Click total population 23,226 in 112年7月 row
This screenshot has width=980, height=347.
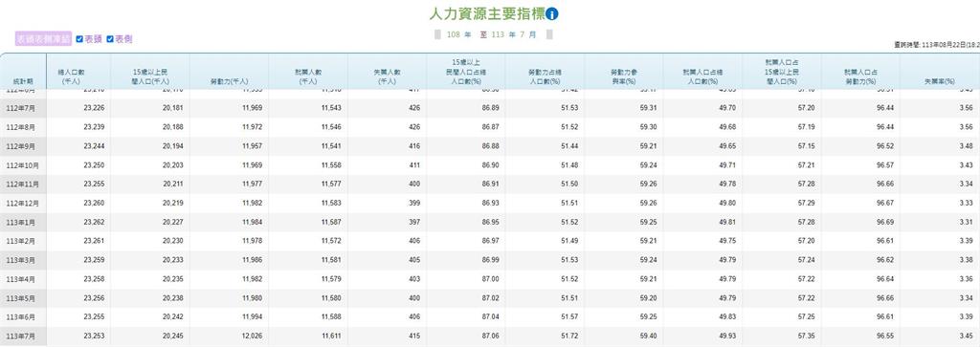(94, 108)
